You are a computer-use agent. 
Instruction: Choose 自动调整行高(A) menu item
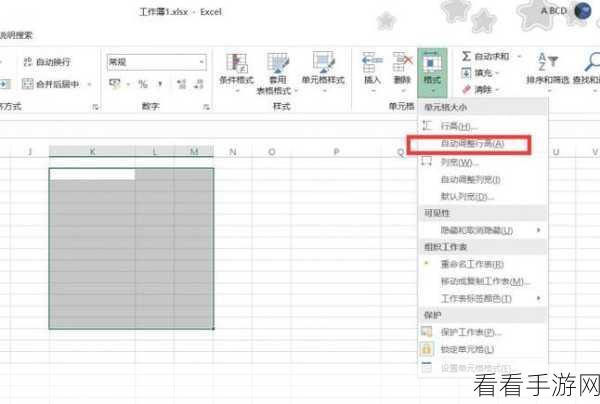(x=472, y=144)
